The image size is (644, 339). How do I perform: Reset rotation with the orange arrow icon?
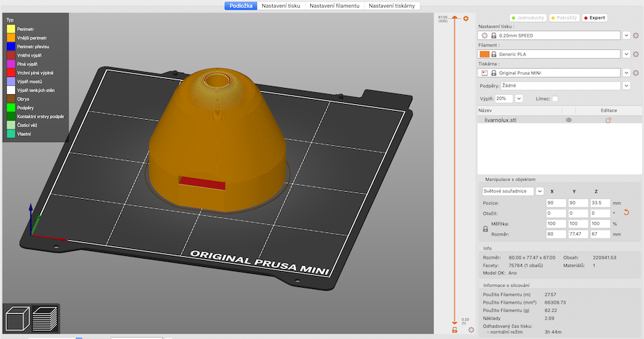(627, 212)
